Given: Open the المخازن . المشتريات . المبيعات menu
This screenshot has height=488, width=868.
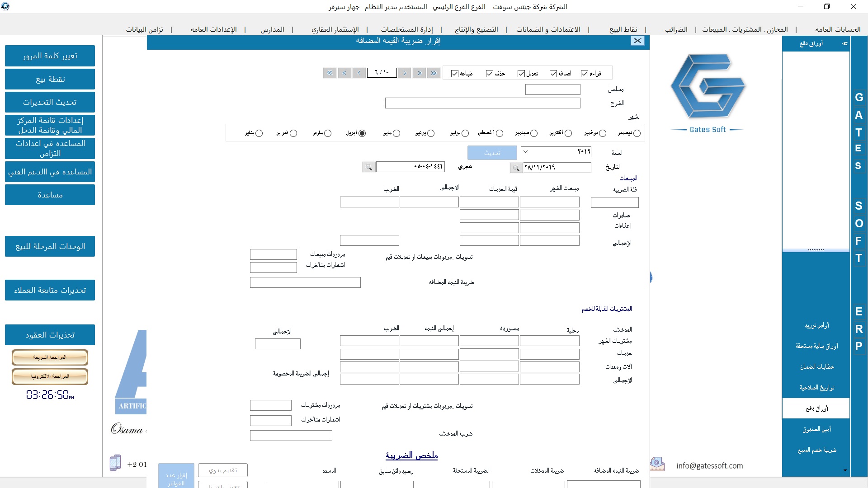Looking at the screenshot, I should [745, 29].
